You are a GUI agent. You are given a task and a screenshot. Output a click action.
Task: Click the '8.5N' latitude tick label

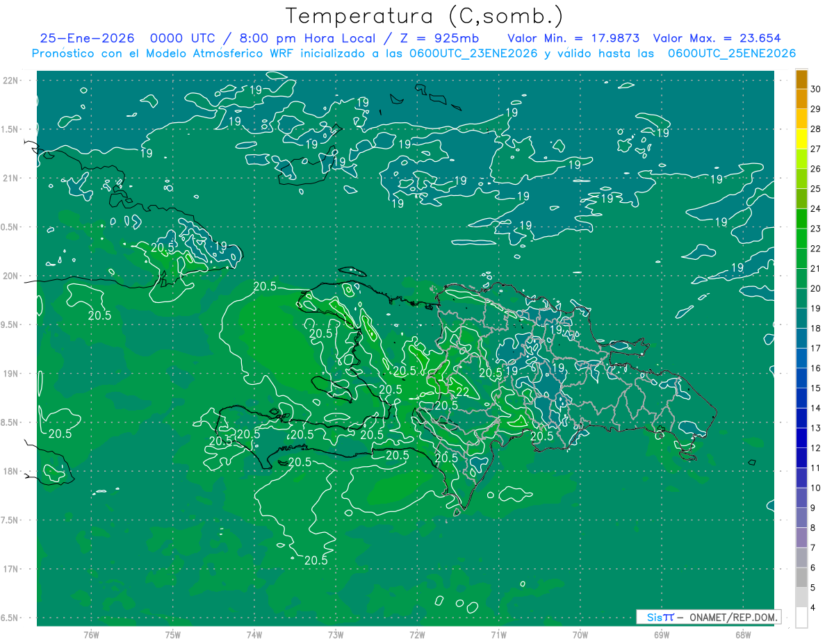[9, 422]
